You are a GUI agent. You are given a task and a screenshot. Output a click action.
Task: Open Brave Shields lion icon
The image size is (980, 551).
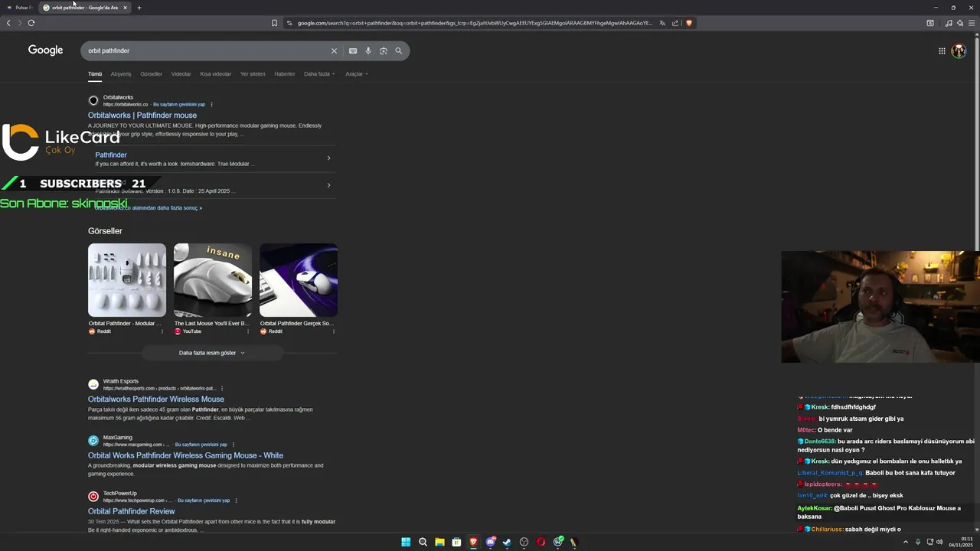click(x=689, y=23)
